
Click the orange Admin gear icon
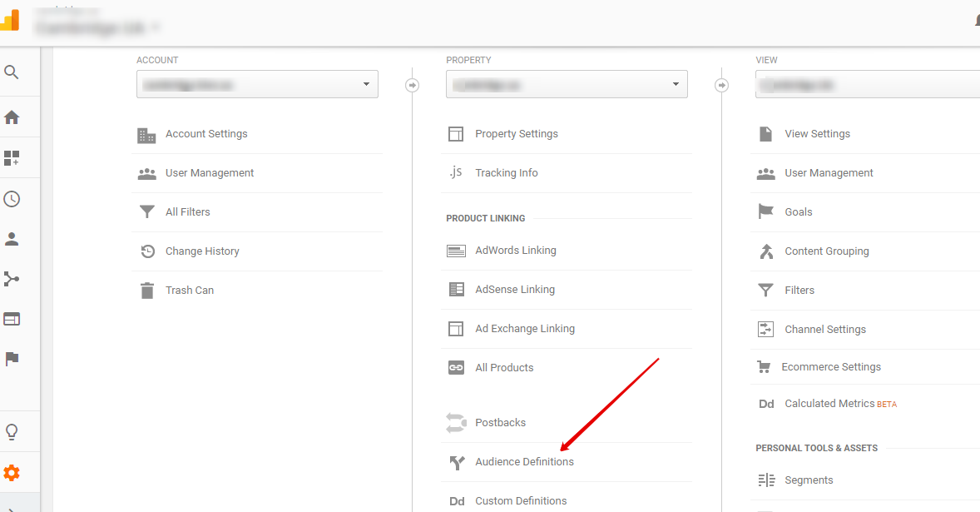coord(12,473)
